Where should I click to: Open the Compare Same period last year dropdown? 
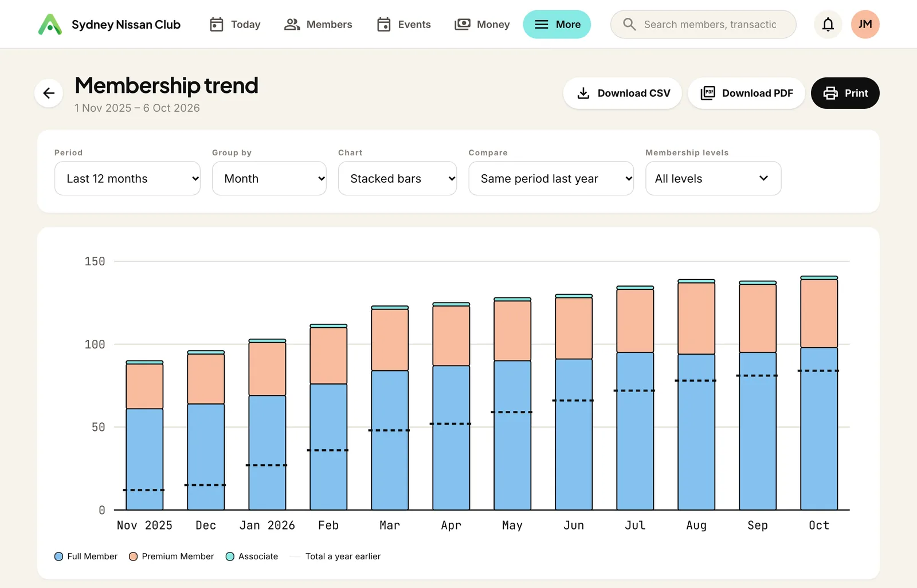click(x=551, y=178)
